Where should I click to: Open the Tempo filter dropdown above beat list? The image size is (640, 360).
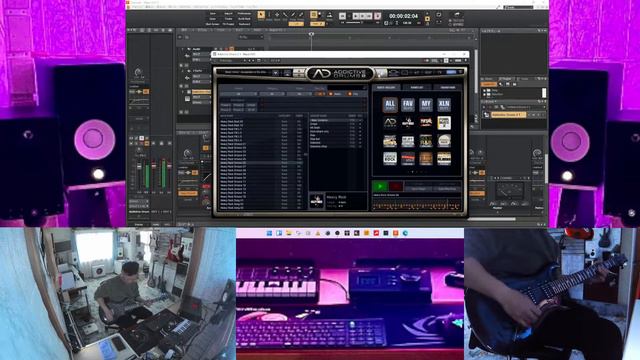[300, 94]
